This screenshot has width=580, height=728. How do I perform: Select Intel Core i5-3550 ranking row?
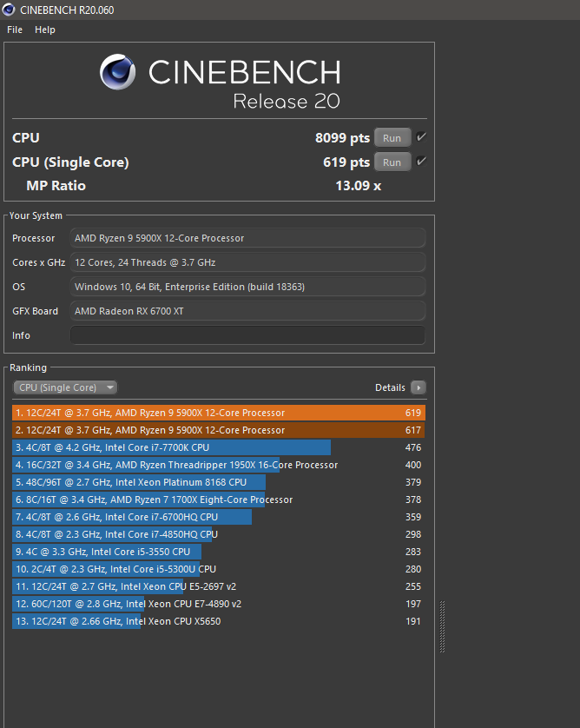(219, 552)
